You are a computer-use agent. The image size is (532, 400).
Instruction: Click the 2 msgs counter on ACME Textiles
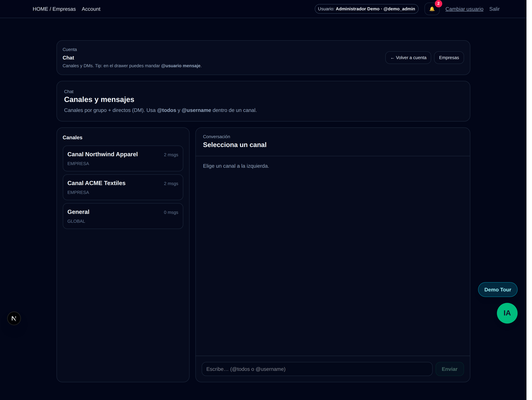click(x=171, y=183)
